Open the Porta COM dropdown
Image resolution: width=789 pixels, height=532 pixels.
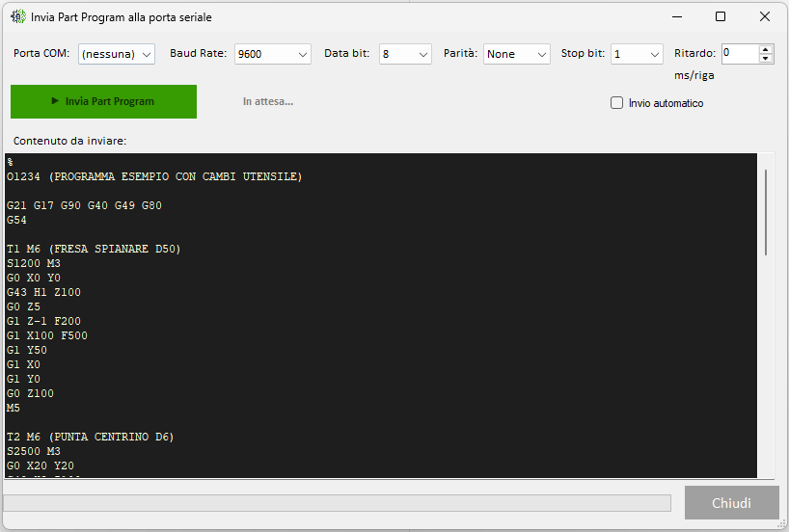[x=117, y=54]
